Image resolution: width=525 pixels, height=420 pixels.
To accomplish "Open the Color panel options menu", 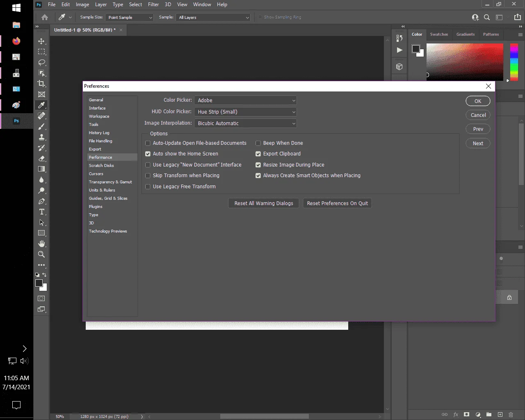I will point(520,34).
